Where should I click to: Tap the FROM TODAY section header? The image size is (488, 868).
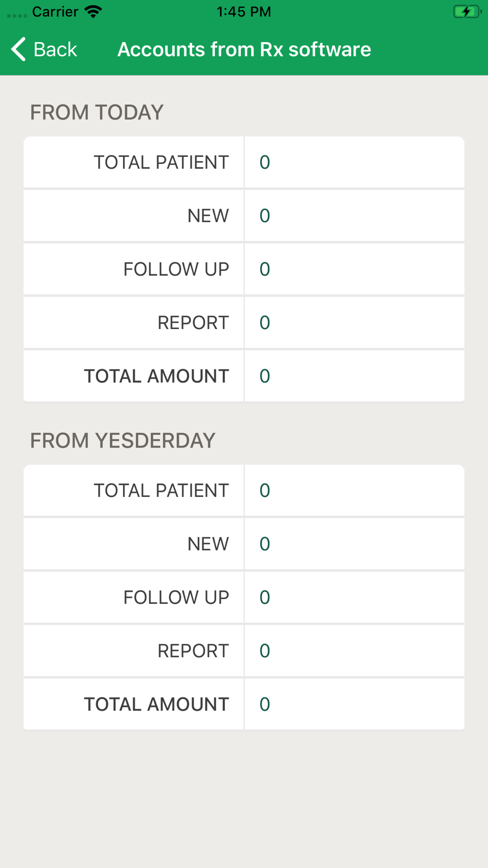click(x=97, y=112)
